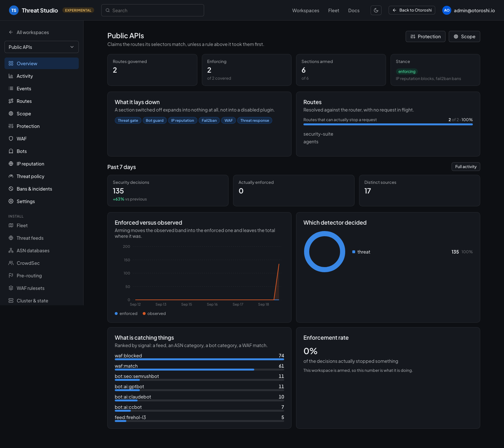Go back to All workspaces
504x448 pixels.
coord(29,32)
